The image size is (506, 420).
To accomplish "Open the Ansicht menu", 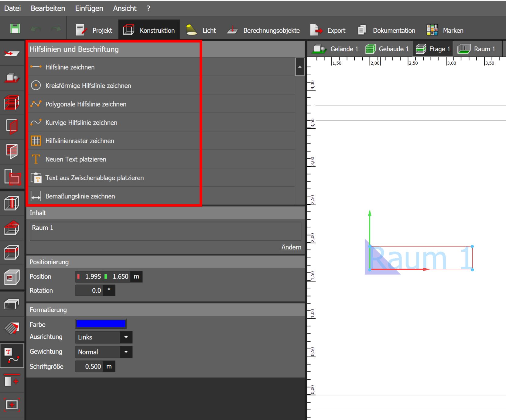I will [125, 8].
